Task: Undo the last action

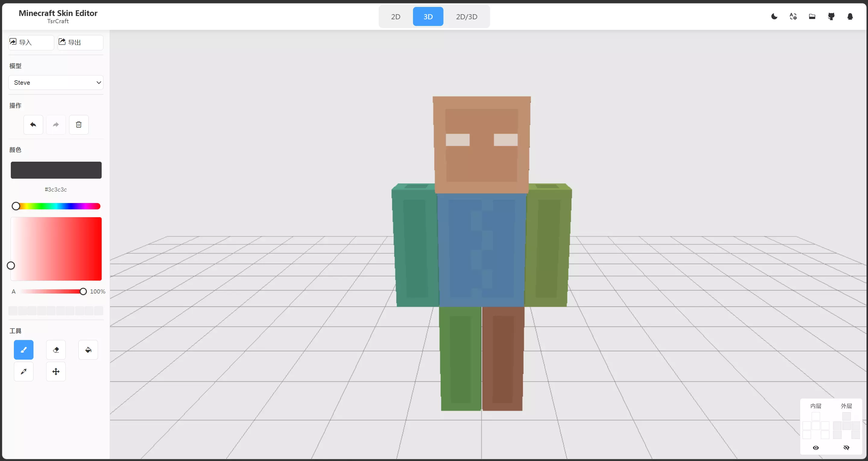Action: [x=33, y=124]
